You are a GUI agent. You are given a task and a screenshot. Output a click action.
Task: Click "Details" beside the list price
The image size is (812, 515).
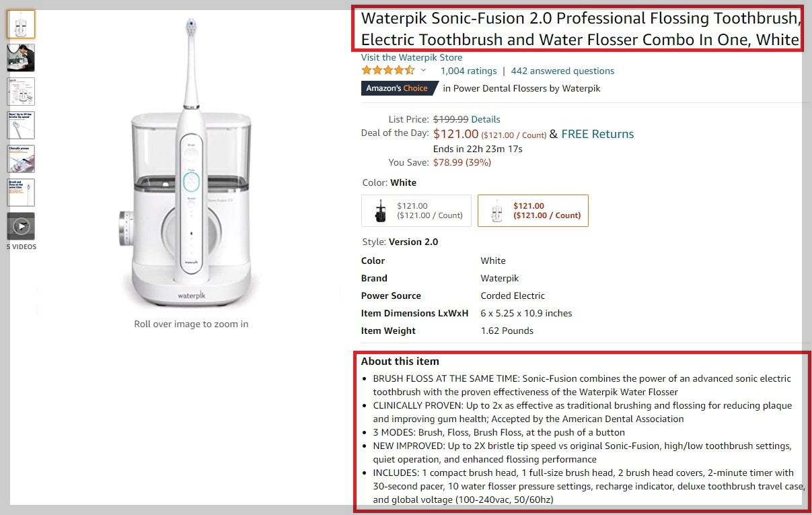(x=486, y=119)
